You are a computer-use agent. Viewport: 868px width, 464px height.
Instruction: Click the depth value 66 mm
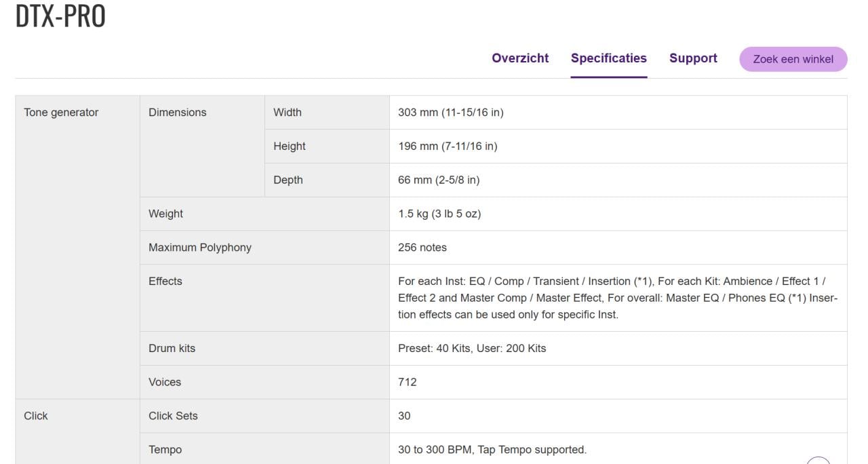(438, 180)
